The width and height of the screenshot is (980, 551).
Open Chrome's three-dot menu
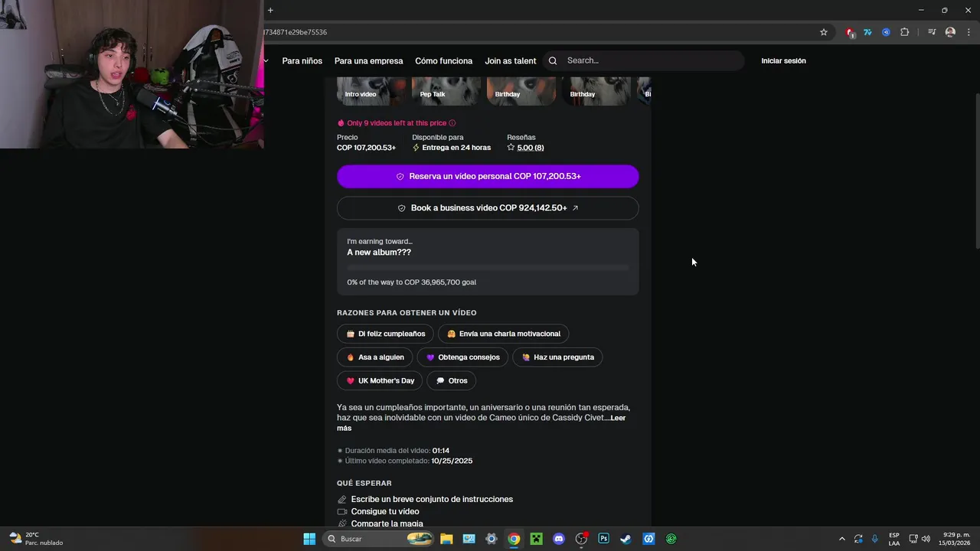(x=969, y=32)
